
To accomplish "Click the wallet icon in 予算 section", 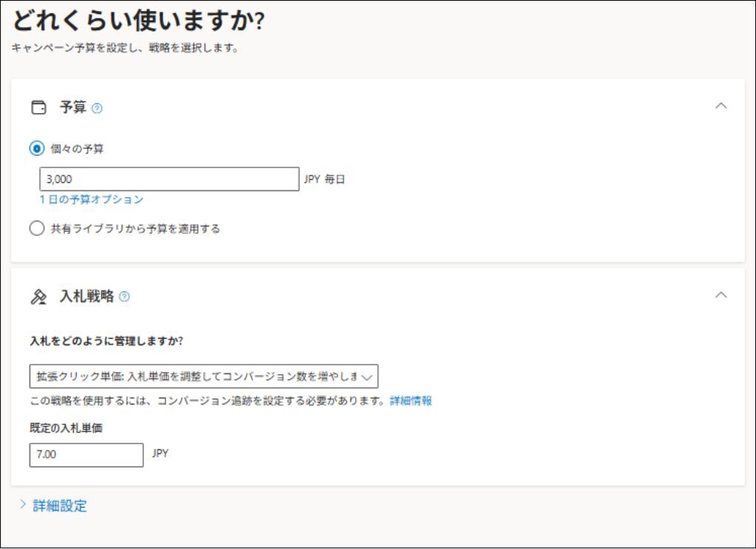I will (38, 108).
